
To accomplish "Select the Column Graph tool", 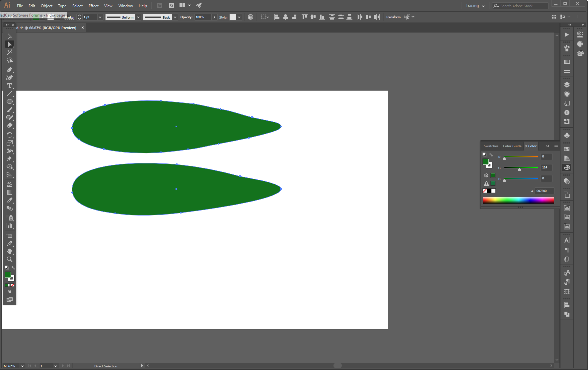I will point(10,226).
